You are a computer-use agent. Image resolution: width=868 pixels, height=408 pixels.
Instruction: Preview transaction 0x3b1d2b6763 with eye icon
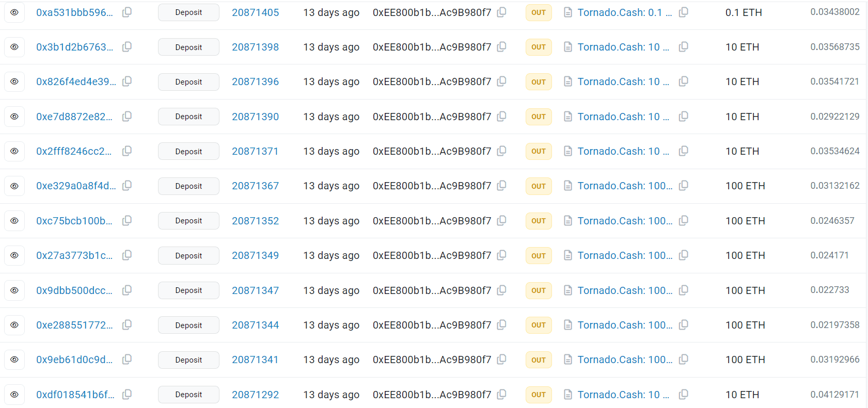pos(14,47)
